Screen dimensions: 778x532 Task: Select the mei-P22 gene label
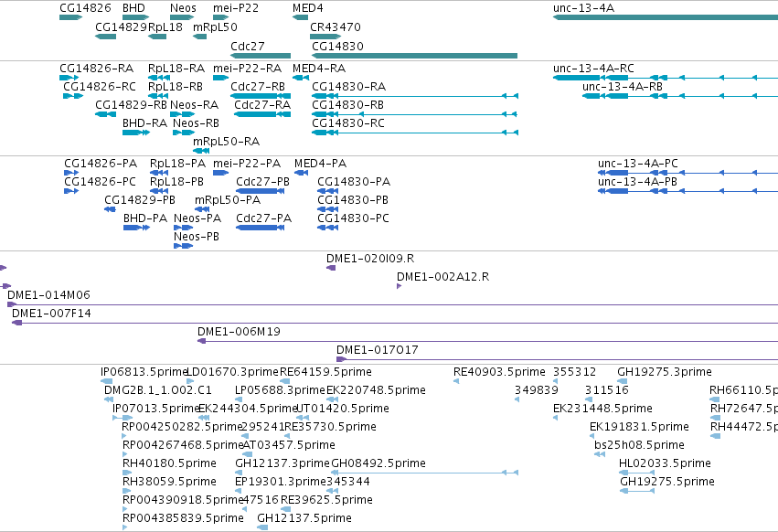[x=236, y=8]
